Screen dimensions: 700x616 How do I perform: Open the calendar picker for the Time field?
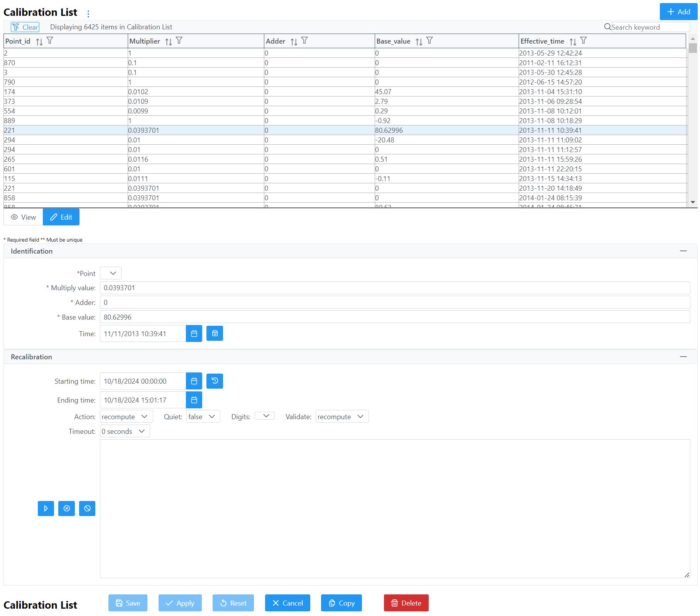click(194, 333)
